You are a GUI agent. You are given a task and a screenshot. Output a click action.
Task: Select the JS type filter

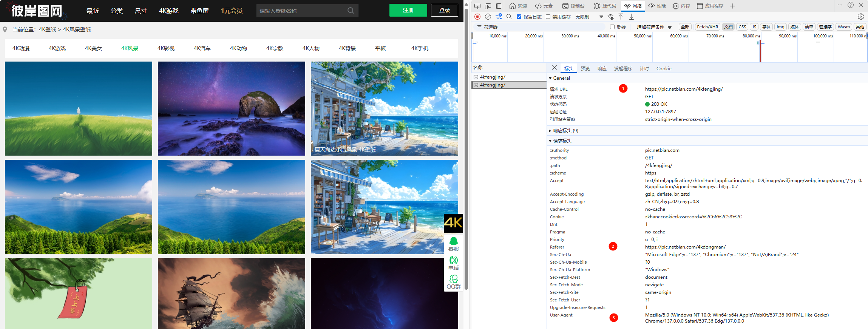pos(754,27)
